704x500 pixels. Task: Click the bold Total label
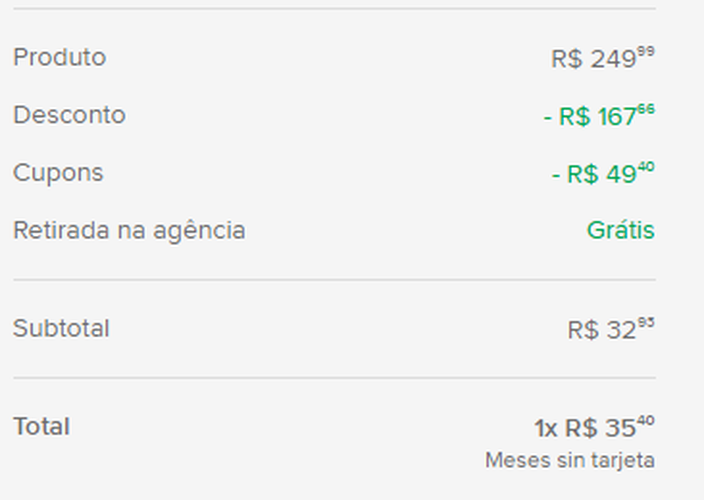pos(41,426)
